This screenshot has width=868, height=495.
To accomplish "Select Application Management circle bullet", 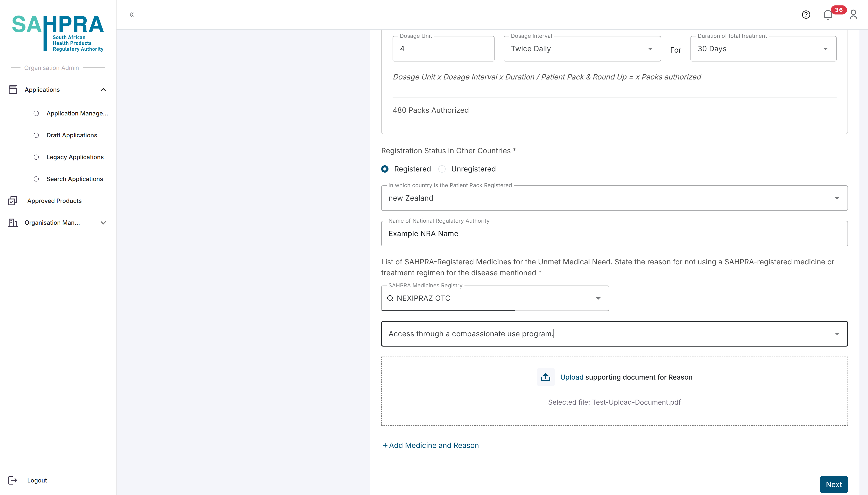I will (x=36, y=114).
